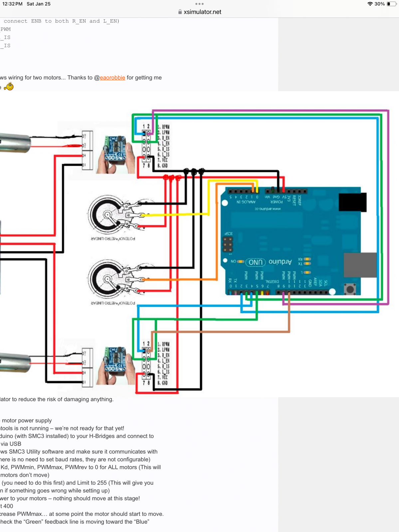Tap the 30% battery percentage
Viewport: 399px width, 532px height.
[x=380, y=4]
